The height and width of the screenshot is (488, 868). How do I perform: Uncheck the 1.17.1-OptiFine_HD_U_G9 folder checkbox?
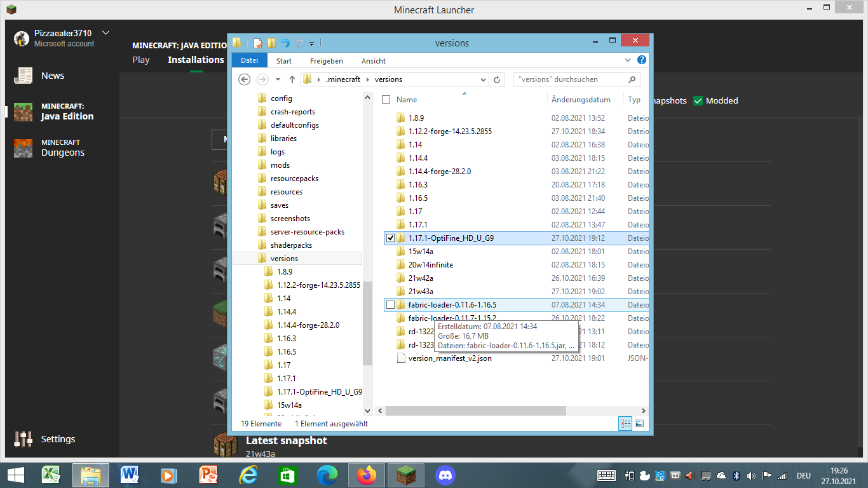390,238
